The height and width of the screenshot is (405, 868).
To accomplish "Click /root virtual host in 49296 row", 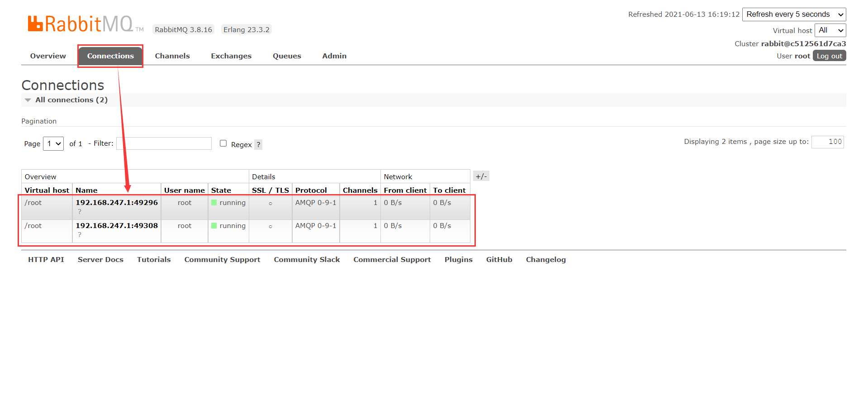I will tap(33, 203).
